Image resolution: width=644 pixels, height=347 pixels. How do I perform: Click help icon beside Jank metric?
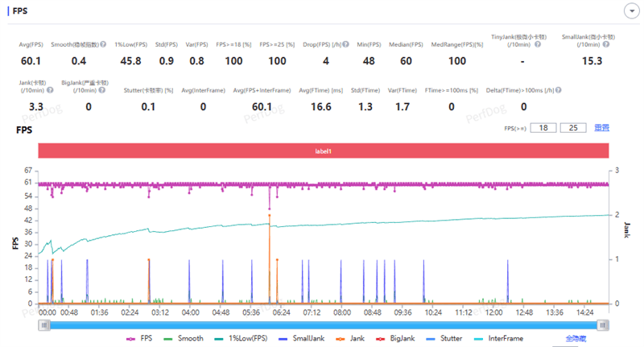click(47, 89)
